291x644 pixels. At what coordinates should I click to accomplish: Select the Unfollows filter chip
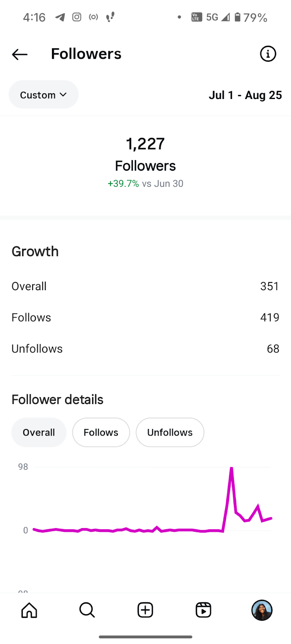pos(170,432)
